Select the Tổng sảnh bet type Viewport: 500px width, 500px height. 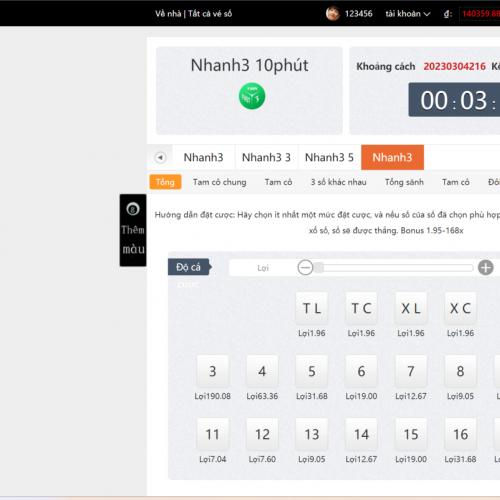(x=404, y=182)
